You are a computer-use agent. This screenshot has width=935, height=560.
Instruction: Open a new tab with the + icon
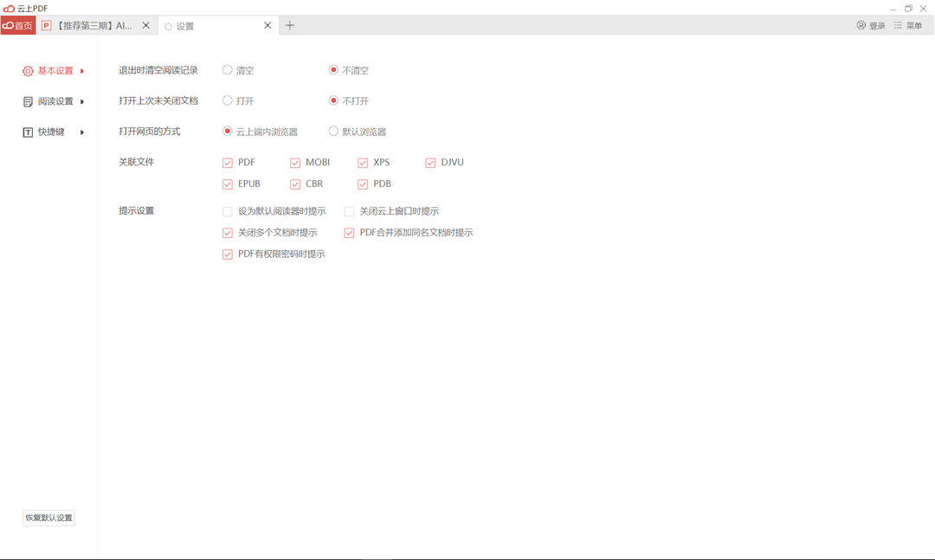(x=290, y=25)
